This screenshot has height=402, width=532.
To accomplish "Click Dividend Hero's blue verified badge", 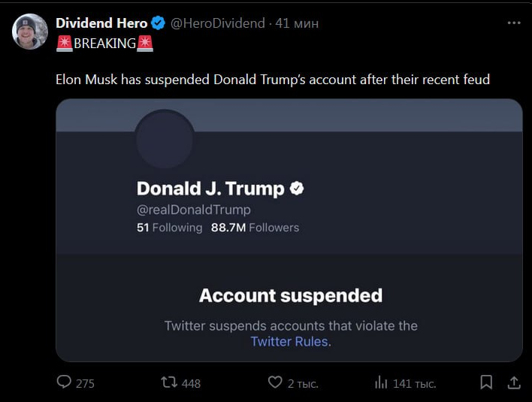I will [159, 23].
